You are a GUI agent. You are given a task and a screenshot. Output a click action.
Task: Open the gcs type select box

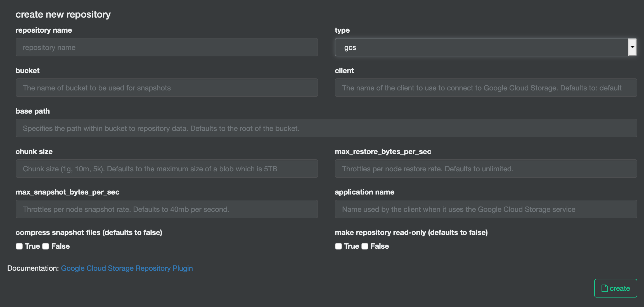click(x=481, y=47)
